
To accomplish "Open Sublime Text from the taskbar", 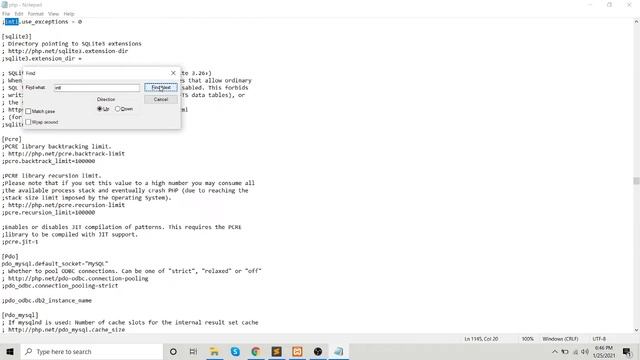I will tap(276, 351).
